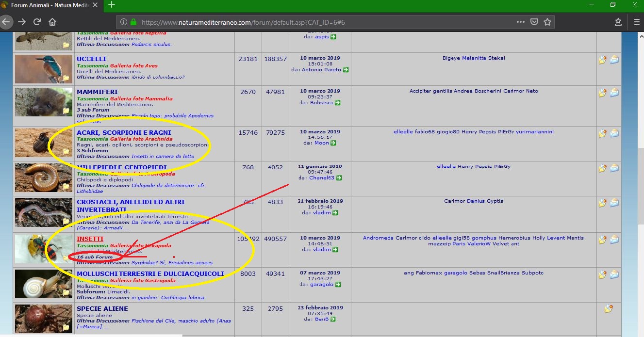This screenshot has width=644, height=337.
Task: Open the MAMMIFERI forum
Action: click(x=97, y=92)
